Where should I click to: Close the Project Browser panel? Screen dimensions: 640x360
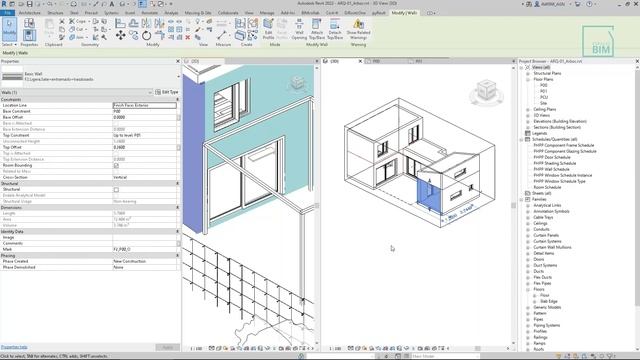coord(637,61)
